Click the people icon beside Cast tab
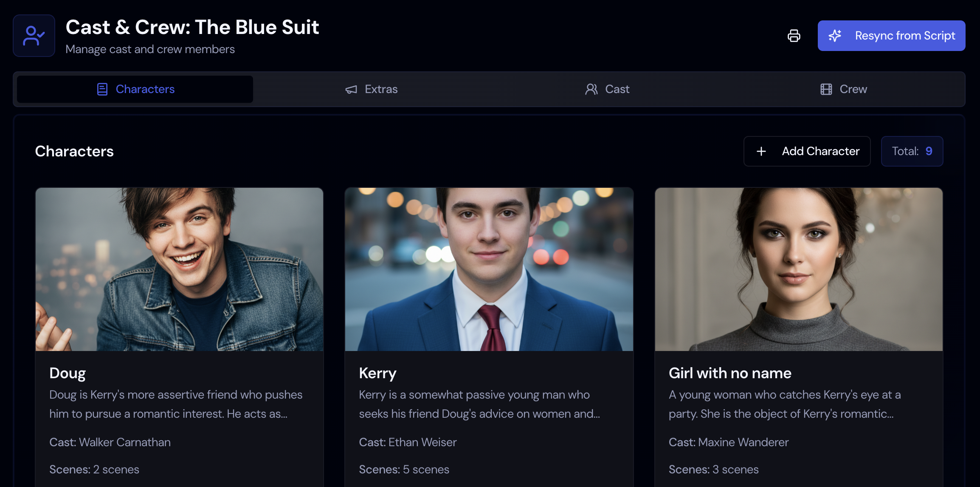Viewport: 980px width, 487px height. [591, 89]
